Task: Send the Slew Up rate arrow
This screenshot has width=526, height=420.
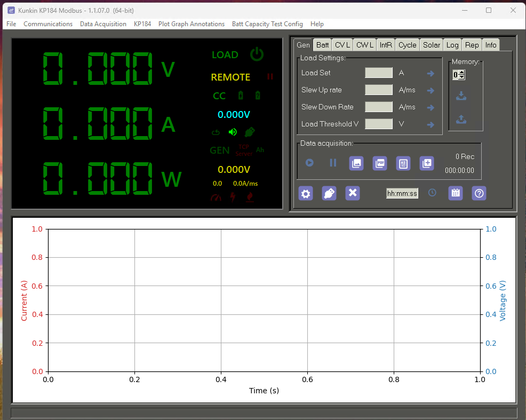Action: coord(431,91)
